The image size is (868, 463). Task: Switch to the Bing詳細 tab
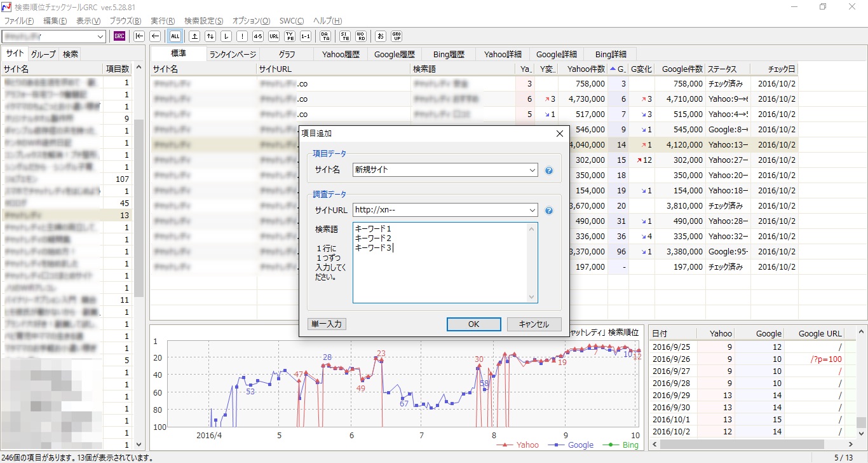610,55
